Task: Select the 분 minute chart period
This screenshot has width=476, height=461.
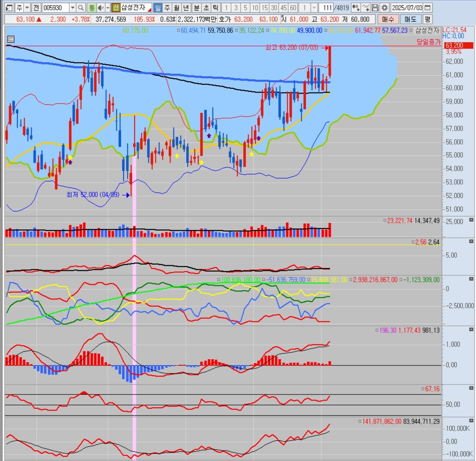Action: [x=196, y=8]
